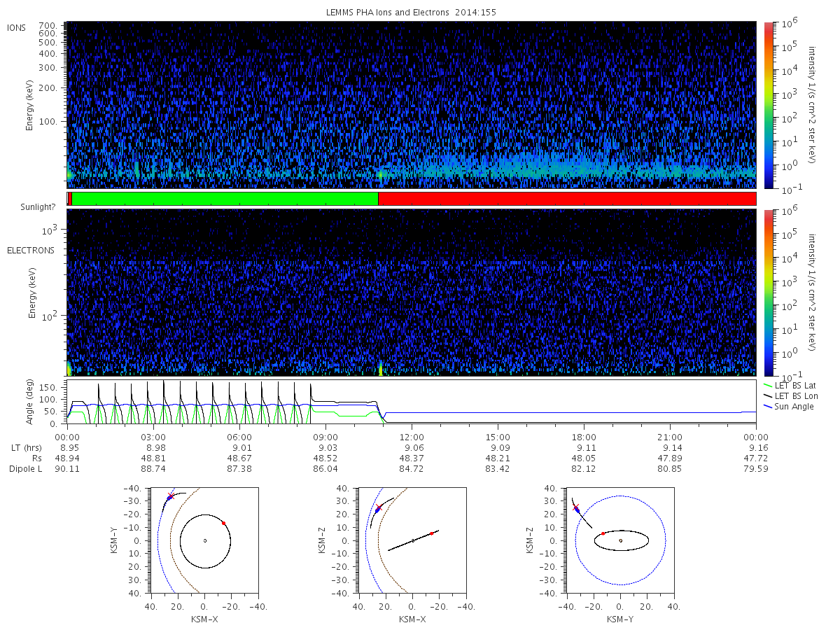The image size is (840, 630).
Task: Click the 12:00 time axis label
Action: pos(412,436)
